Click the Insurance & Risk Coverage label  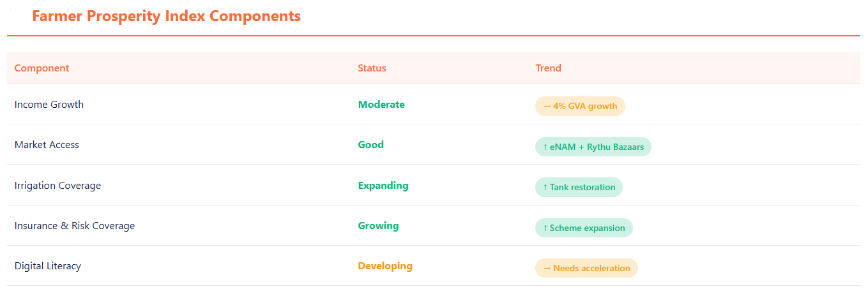point(75,226)
